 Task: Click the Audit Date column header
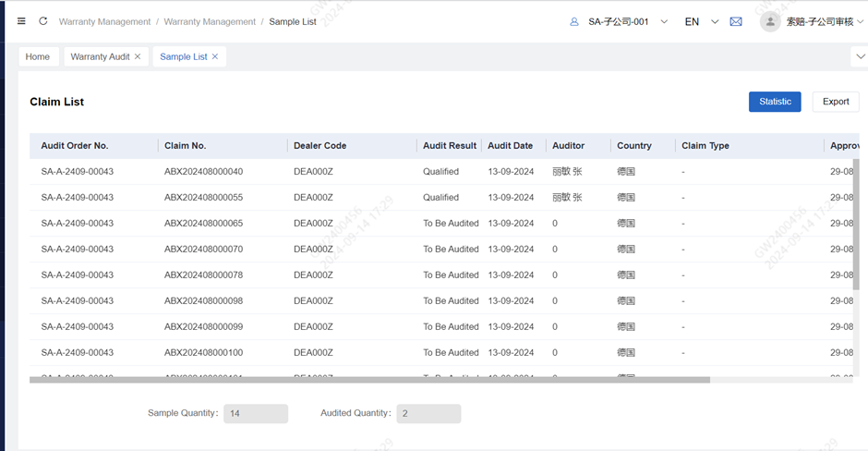pos(510,146)
